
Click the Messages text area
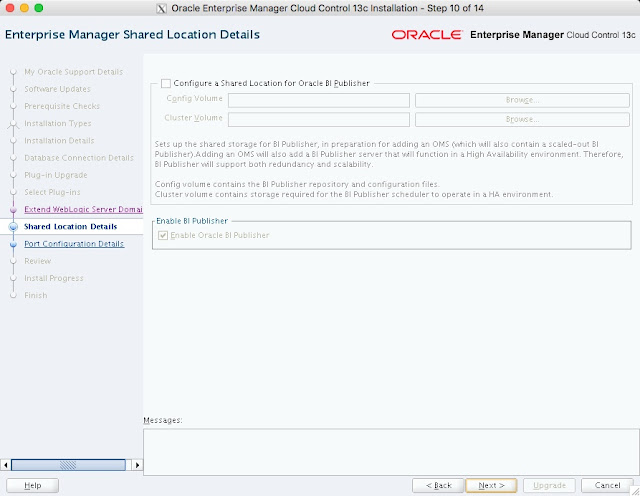click(391, 452)
